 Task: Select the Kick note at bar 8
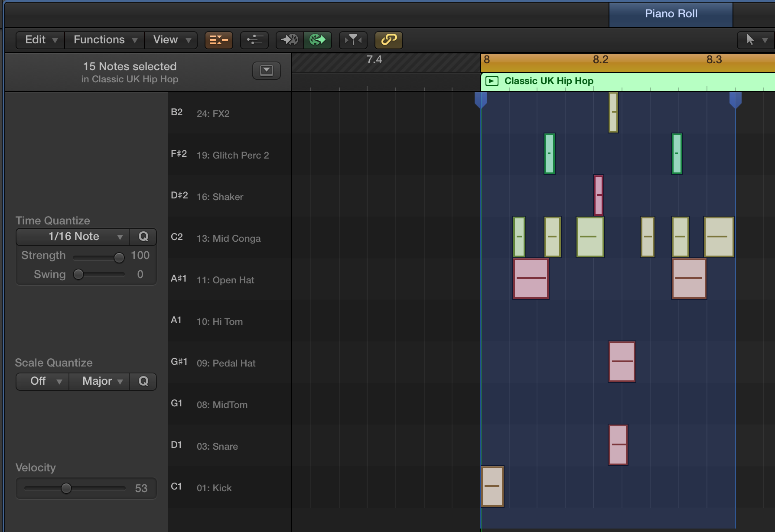pos(492,487)
